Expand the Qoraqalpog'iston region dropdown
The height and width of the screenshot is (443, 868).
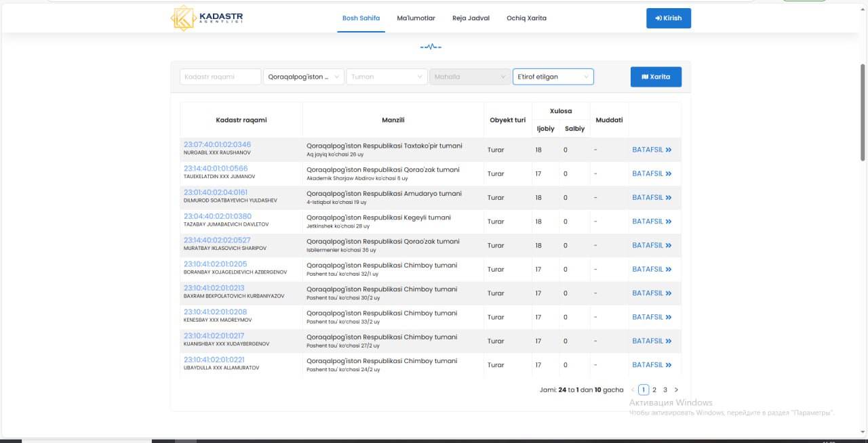pyautogui.click(x=303, y=77)
